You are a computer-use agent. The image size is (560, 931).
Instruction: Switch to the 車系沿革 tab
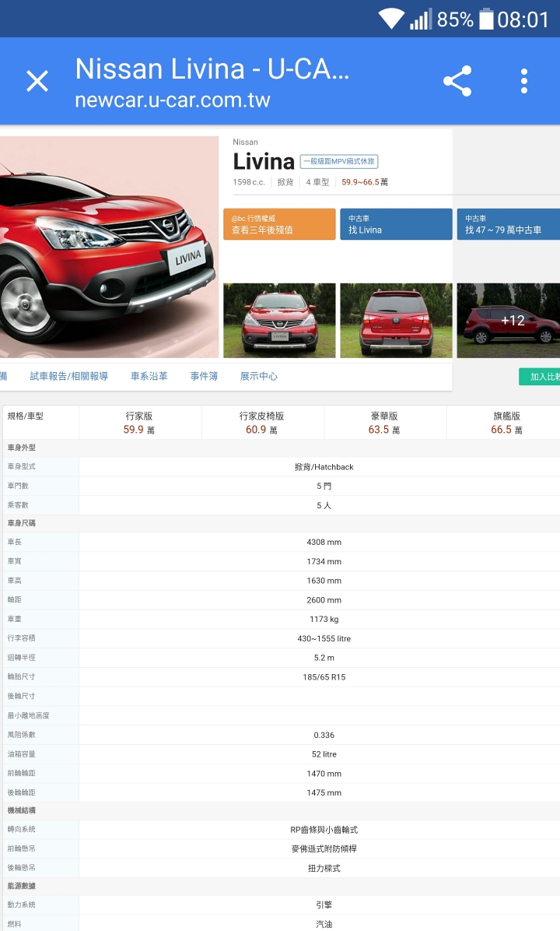[x=149, y=376]
